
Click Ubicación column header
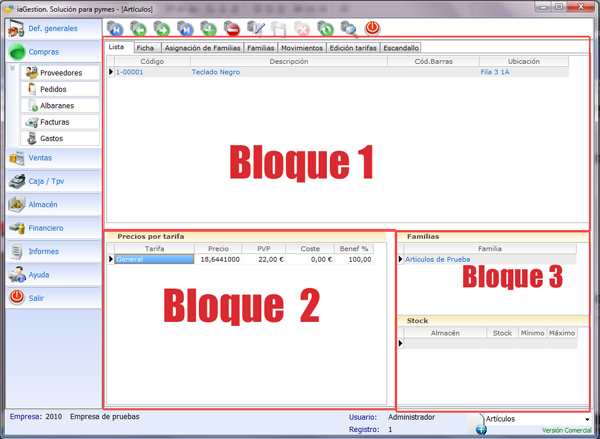pyautogui.click(x=523, y=61)
